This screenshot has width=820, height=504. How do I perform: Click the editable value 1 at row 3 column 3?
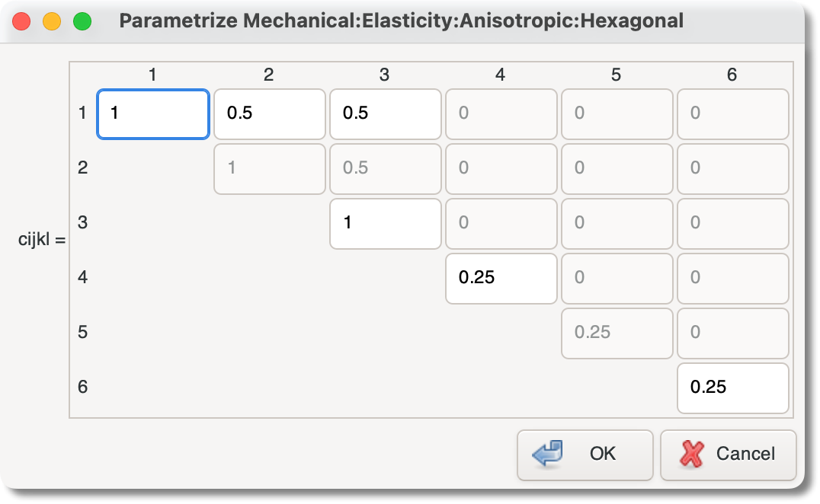pyautogui.click(x=384, y=223)
